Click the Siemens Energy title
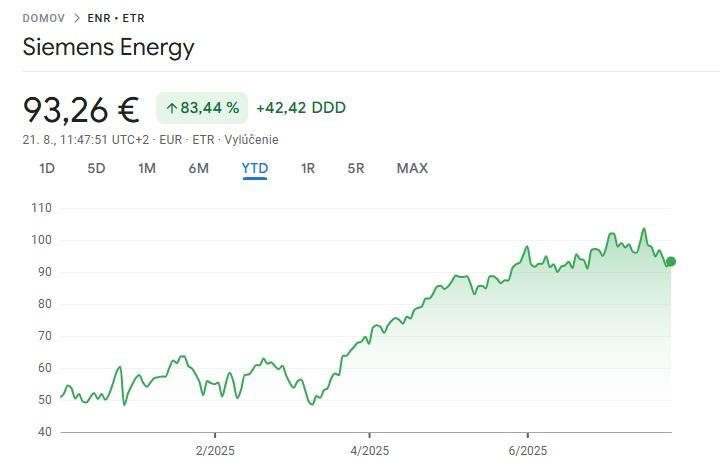This screenshot has height=469, width=720. [108, 47]
